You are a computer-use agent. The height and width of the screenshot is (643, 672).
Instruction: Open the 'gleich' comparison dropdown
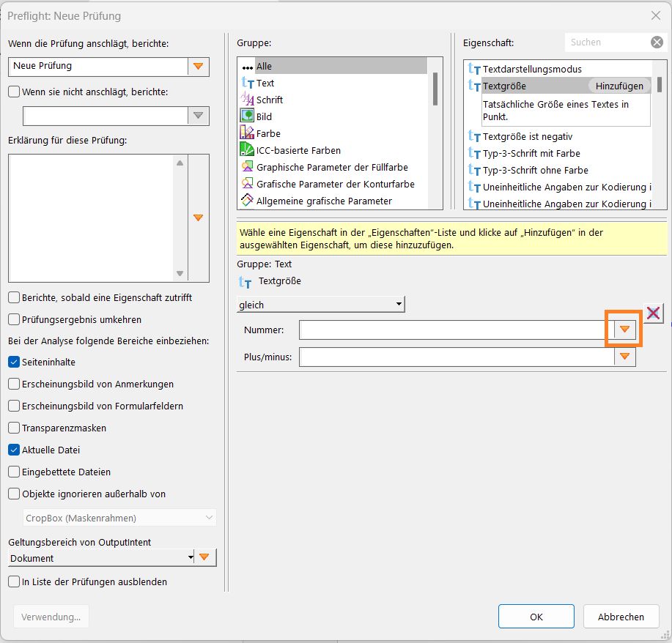[x=320, y=304]
